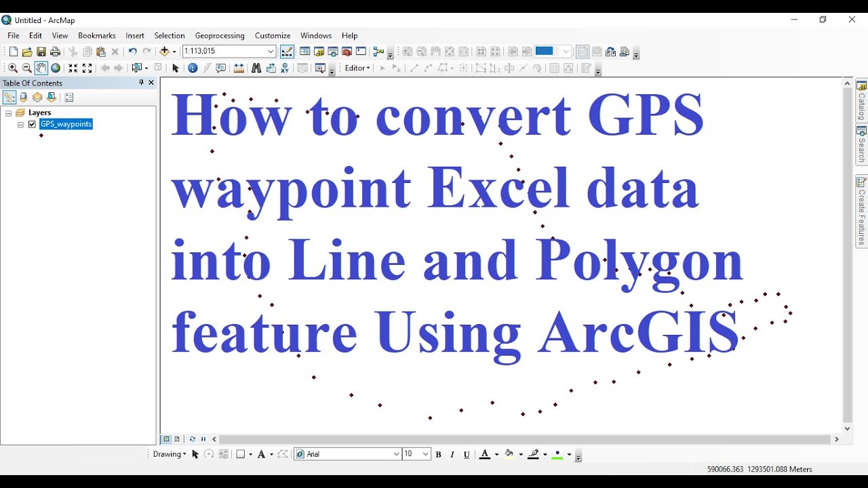Open ModelBuilder window
The height and width of the screenshot is (488, 868).
tap(378, 52)
